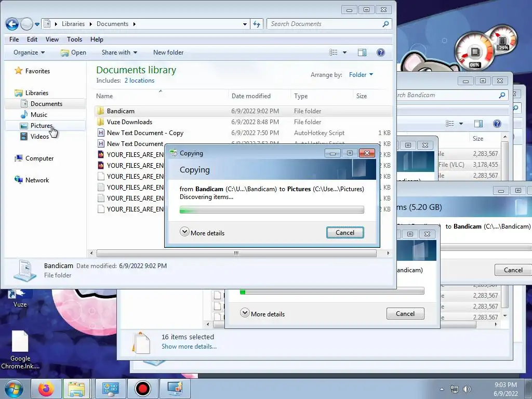
Task: Expand More details in the background copy dialog
Action: point(262,313)
